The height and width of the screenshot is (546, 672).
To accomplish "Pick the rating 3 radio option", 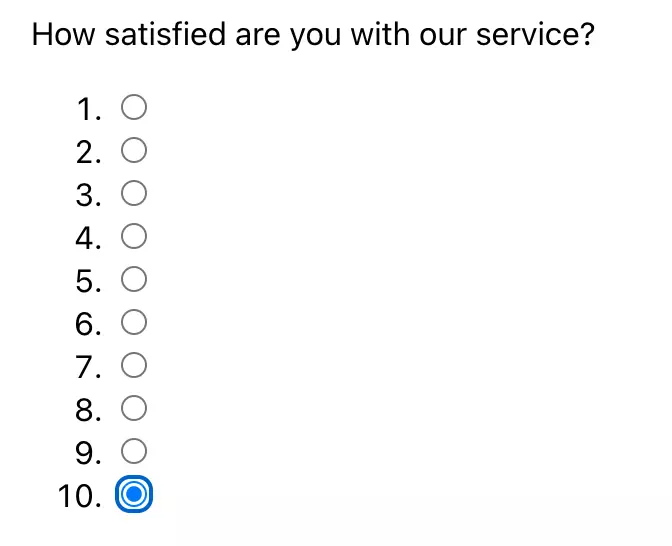I will [134, 193].
